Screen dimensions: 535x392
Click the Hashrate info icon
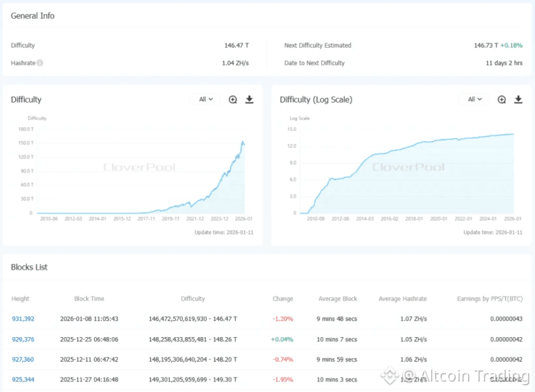(40, 63)
